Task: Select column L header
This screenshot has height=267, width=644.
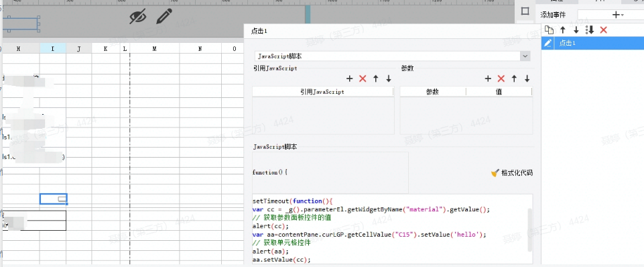Action: click(125, 48)
